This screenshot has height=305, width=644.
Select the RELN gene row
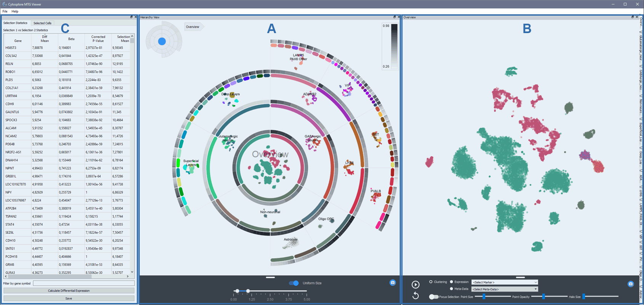pyautogui.click(x=67, y=64)
